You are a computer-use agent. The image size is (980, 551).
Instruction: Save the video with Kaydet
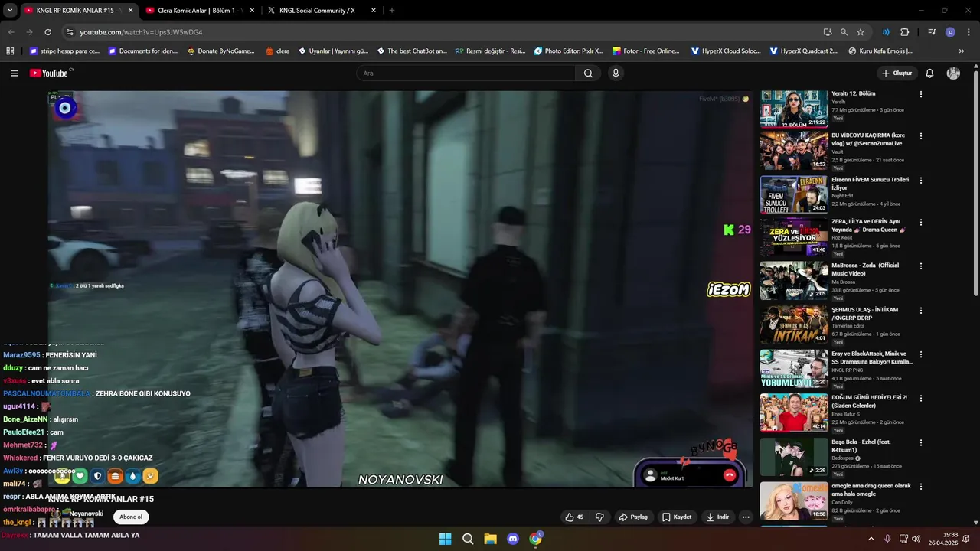(x=677, y=517)
